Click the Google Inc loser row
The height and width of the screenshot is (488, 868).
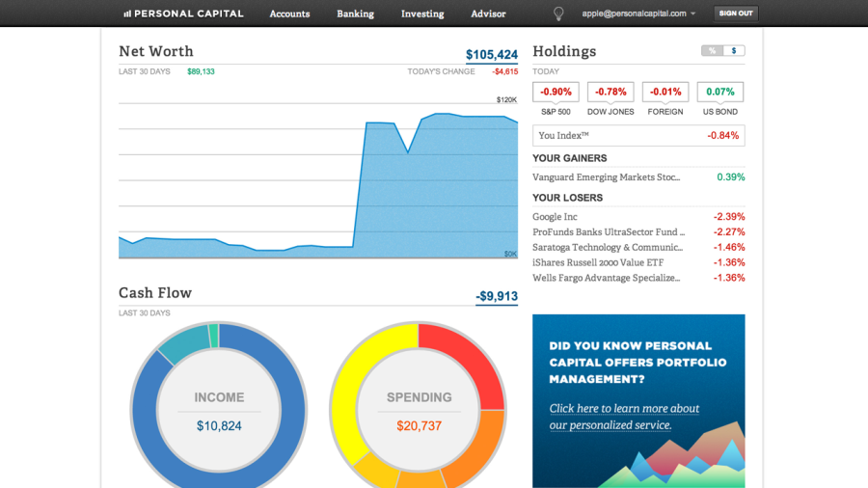tap(638, 217)
